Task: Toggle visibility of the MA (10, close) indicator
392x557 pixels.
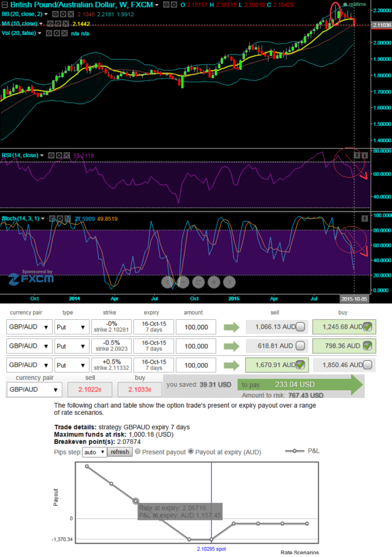Action: pos(51,24)
